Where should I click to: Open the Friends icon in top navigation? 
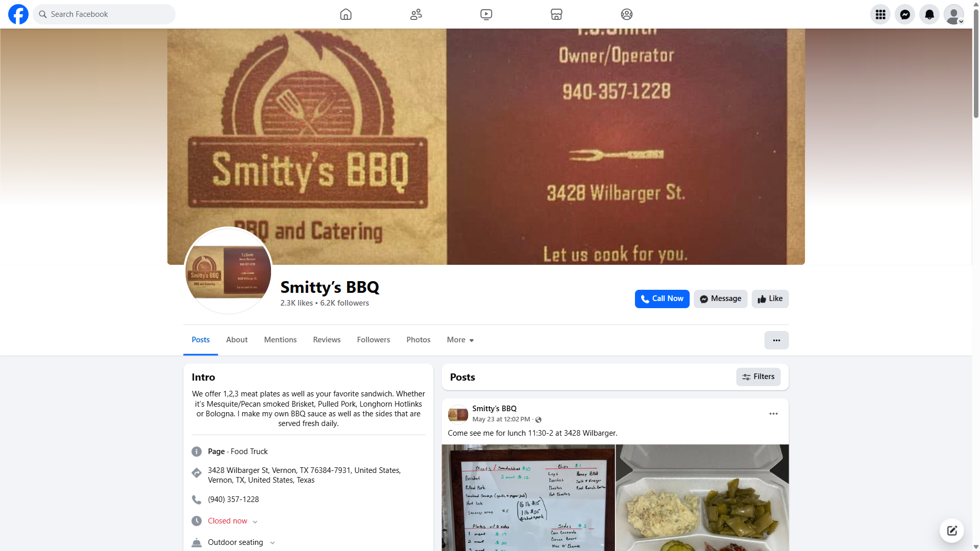[416, 14]
